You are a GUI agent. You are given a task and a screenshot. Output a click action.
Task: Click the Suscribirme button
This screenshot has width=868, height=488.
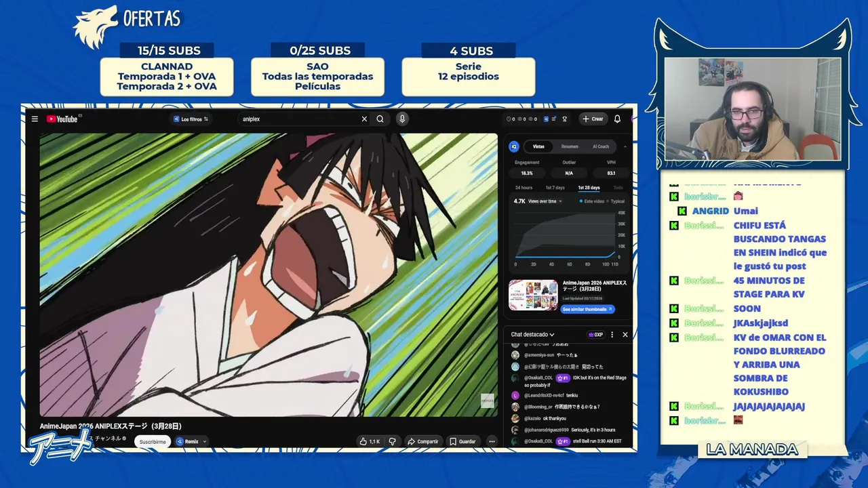[153, 441]
